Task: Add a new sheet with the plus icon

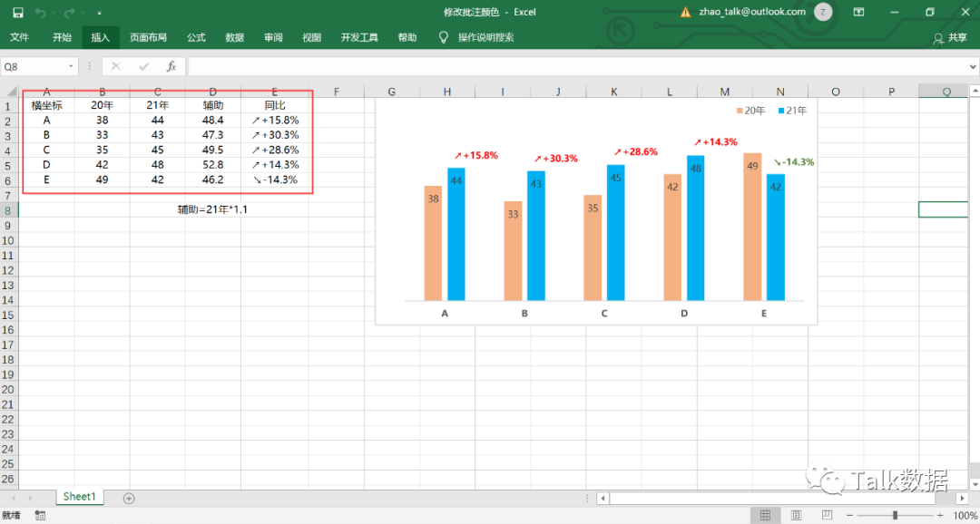Action: tap(129, 498)
